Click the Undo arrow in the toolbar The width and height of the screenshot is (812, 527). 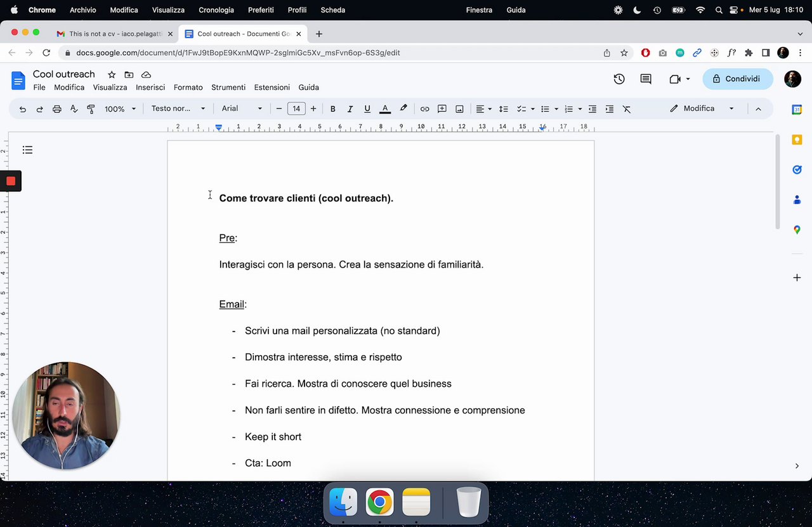(x=23, y=109)
